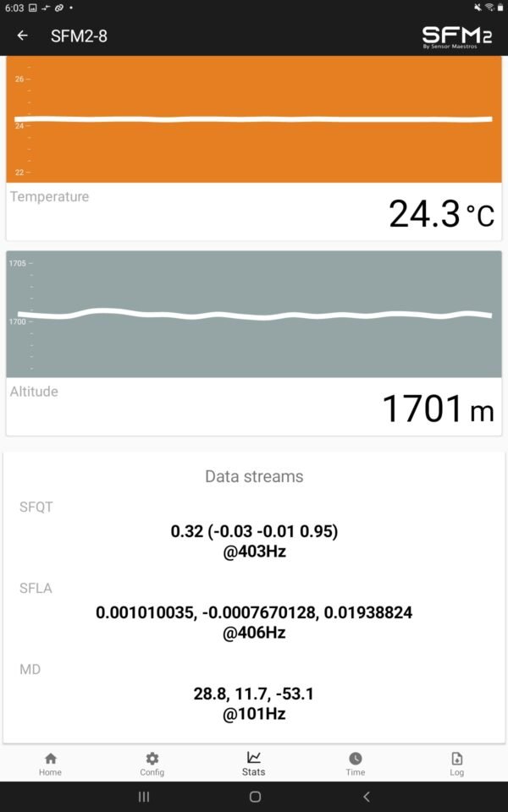Open the Android recent apps button
Image resolution: width=508 pixels, height=812 pixels.
click(x=144, y=796)
